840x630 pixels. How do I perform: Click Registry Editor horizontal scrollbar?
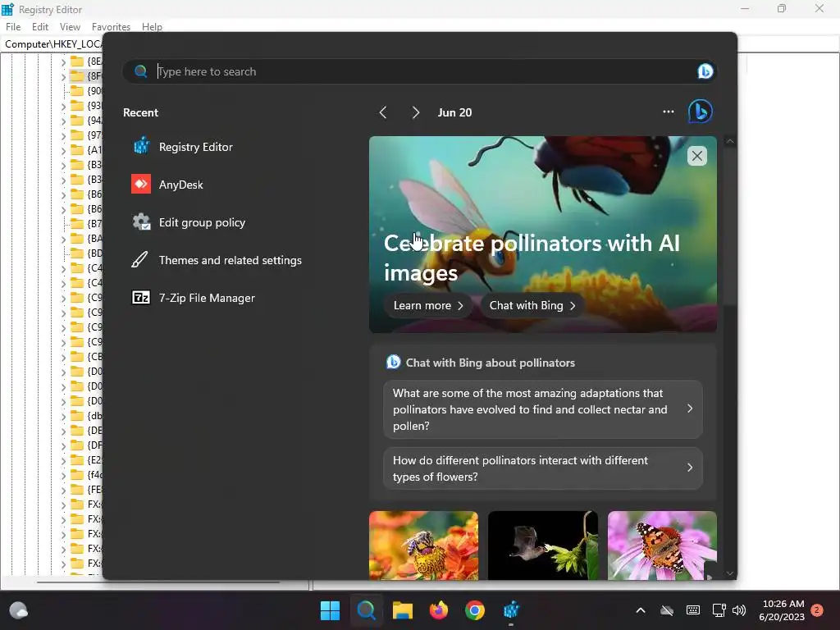pos(158,582)
